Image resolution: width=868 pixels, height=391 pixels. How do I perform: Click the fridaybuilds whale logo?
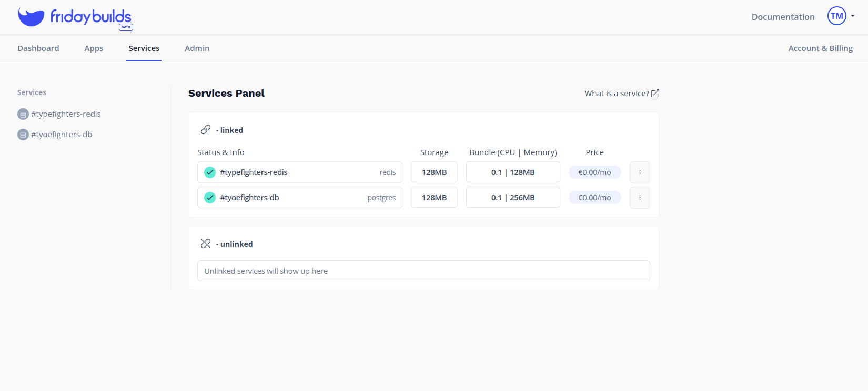(x=31, y=17)
